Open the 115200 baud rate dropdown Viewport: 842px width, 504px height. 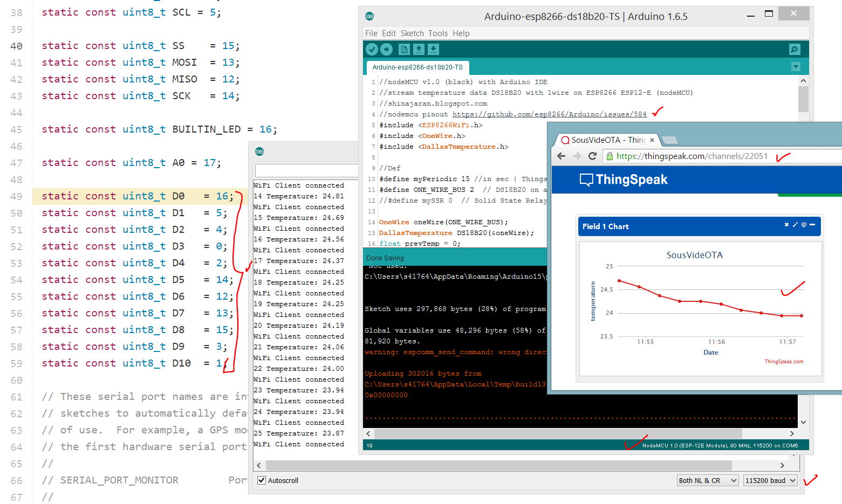[x=770, y=480]
